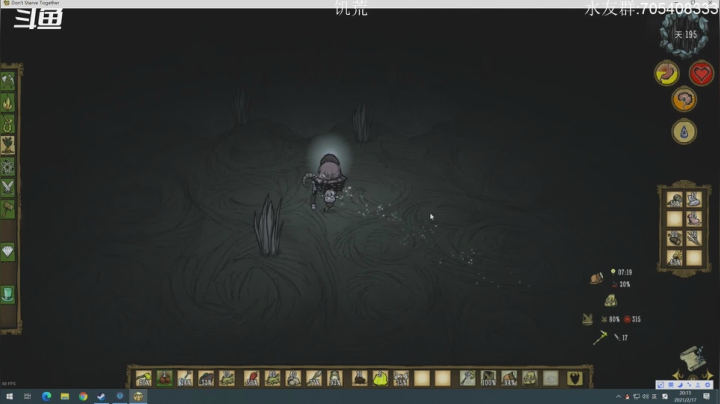Click the "17" pickaxe uses value
This screenshot has height=404, width=720.
click(x=624, y=338)
